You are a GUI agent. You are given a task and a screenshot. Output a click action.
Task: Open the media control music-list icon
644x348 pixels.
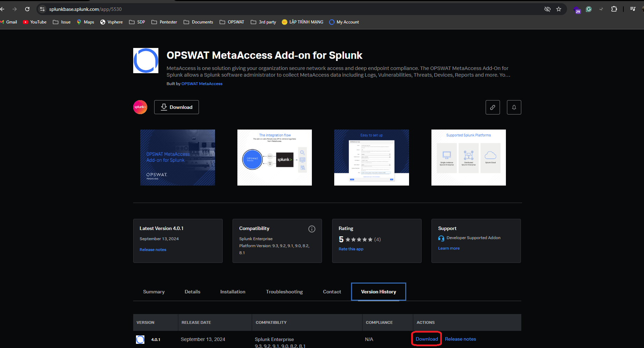pyautogui.click(x=633, y=9)
